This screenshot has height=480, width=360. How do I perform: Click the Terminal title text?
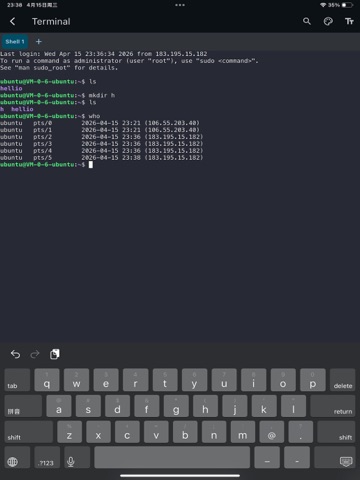tap(51, 22)
